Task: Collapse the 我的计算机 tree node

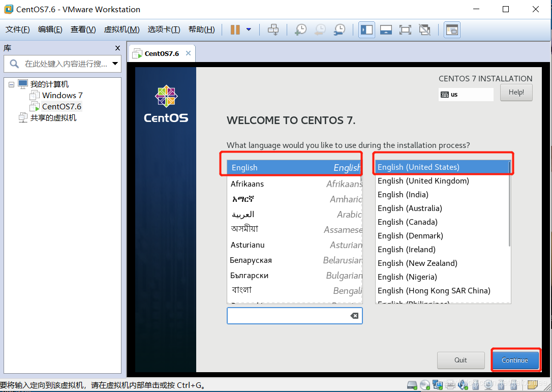Action: 11,84
